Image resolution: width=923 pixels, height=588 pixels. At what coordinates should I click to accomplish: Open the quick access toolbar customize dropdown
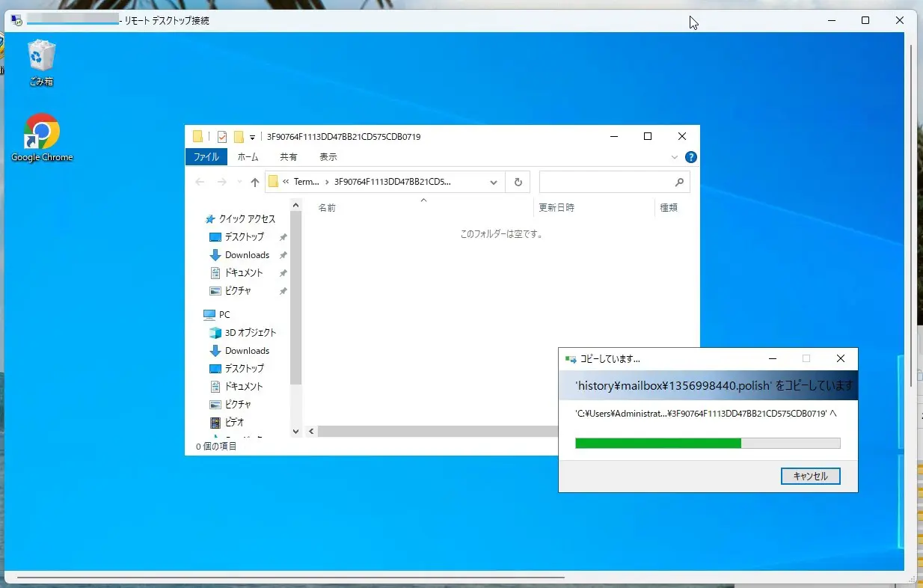coord(253,138)
